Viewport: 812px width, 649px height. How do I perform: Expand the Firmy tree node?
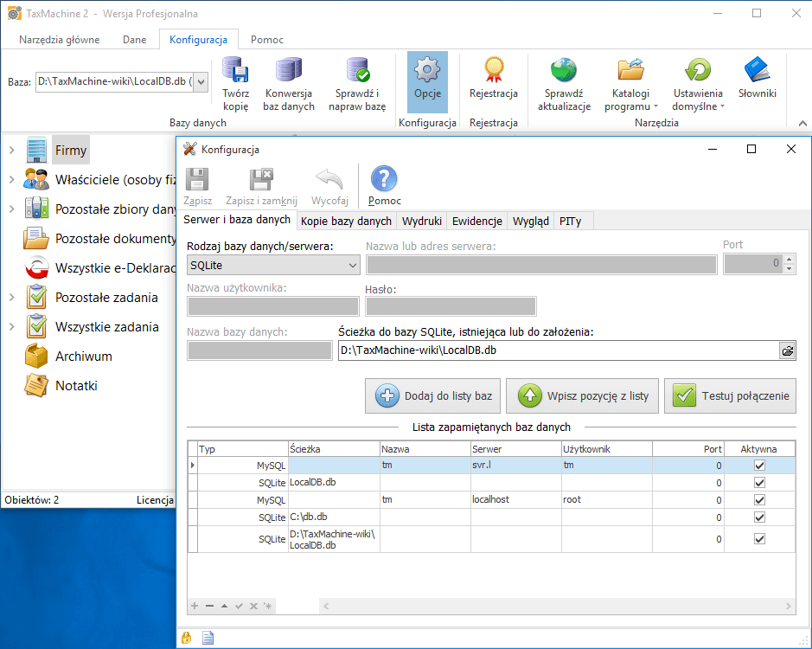click(11, 151)
